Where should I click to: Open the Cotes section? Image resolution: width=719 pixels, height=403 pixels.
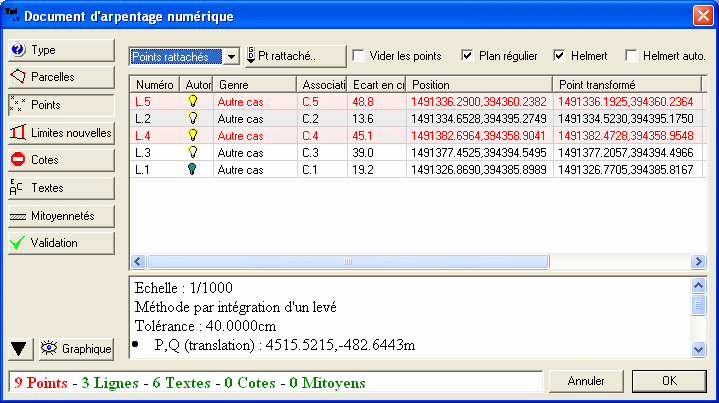tap(60, 160)
